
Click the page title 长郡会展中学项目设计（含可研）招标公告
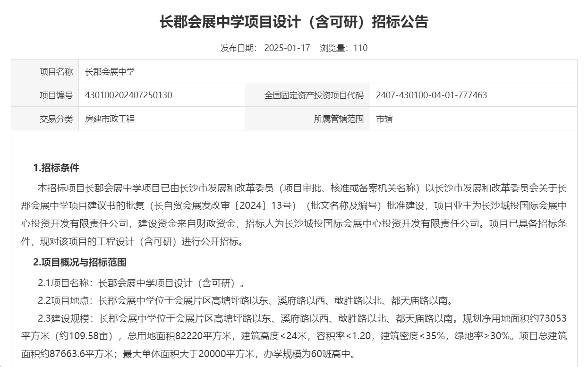point(294,22)
